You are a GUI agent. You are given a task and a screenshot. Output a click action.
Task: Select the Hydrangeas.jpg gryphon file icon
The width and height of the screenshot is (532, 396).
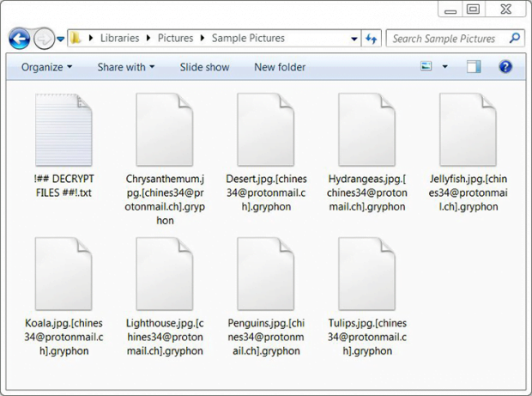point(367,130)
